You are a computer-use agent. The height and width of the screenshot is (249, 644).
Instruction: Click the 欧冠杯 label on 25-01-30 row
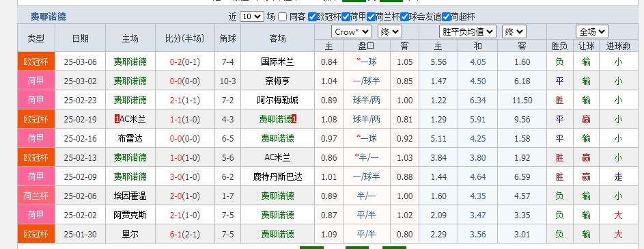click(36, 234)
